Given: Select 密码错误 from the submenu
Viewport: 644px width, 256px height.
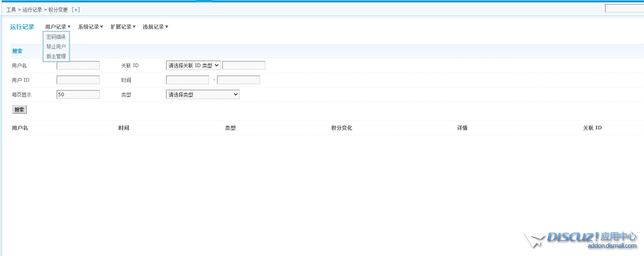Looking at the screenshot, I should (56, 37).
